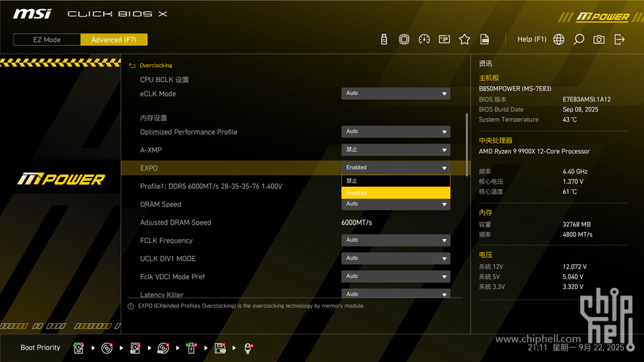Screen dimensions: 644x362
Task: Click the 内存设置 section heading
Action: tap(153, 118)
